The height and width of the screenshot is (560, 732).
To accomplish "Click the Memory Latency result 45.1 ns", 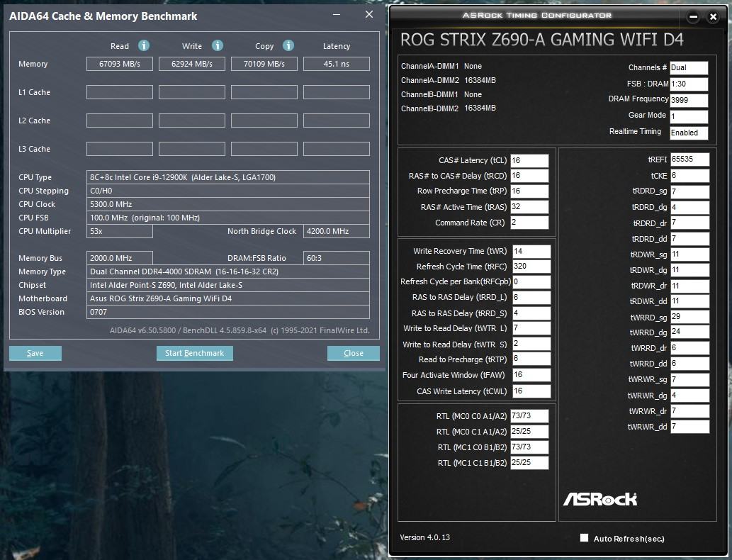I will pyautogui.click(x=337, y=64).
